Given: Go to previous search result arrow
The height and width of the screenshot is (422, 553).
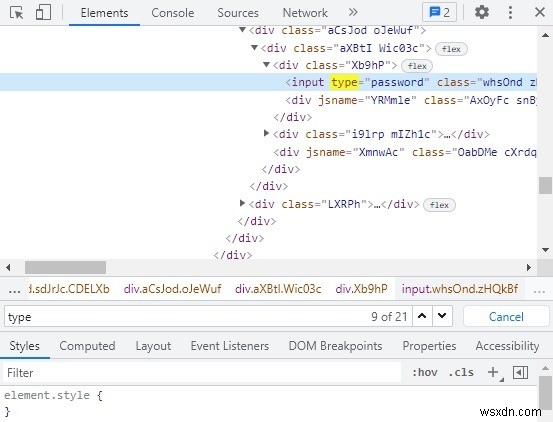Looking at the screenshot, I should coord(422,316).
